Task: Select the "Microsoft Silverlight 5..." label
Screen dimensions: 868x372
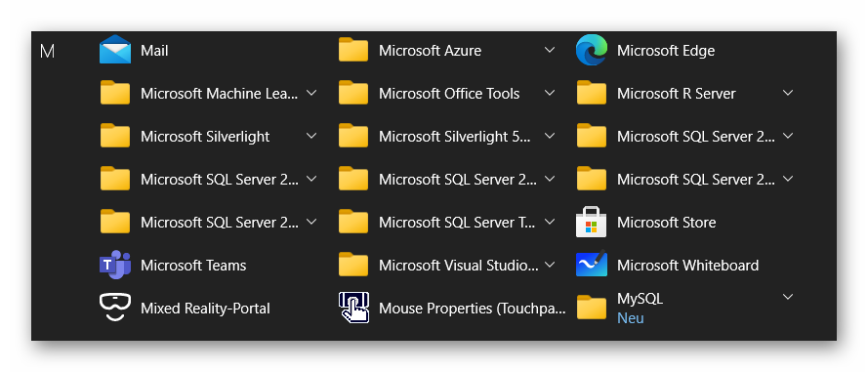Action: pyautogui.click(x=454, y=137)
